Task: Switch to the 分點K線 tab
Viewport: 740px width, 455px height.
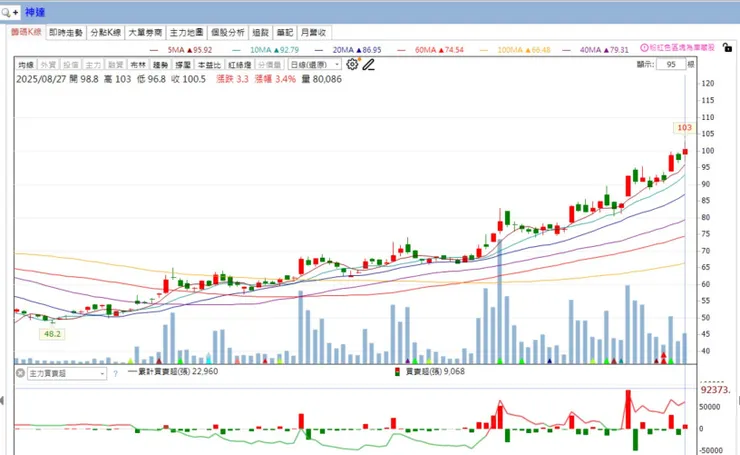Action: 106,33
